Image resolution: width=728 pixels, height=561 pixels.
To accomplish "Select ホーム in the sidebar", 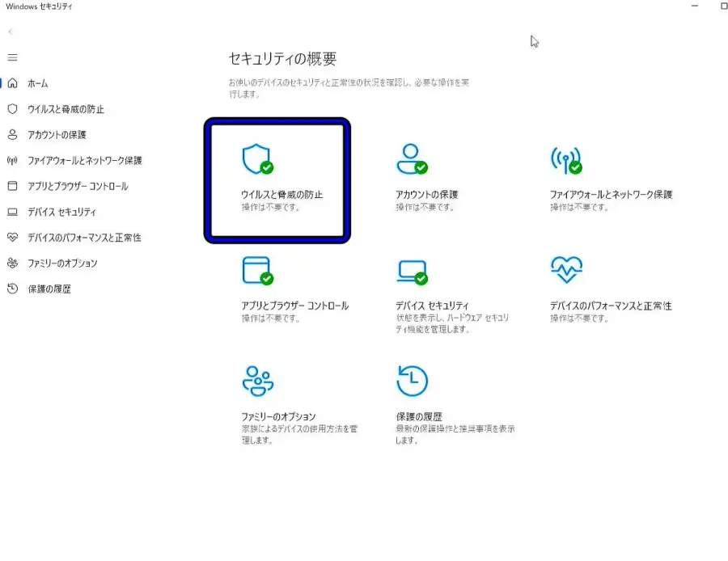I will pos(37,83).
